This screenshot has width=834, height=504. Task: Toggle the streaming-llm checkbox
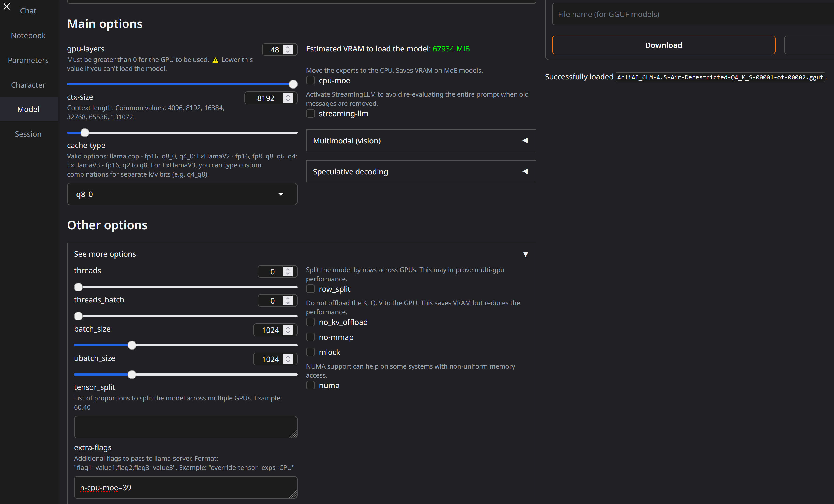coord(310,114)
